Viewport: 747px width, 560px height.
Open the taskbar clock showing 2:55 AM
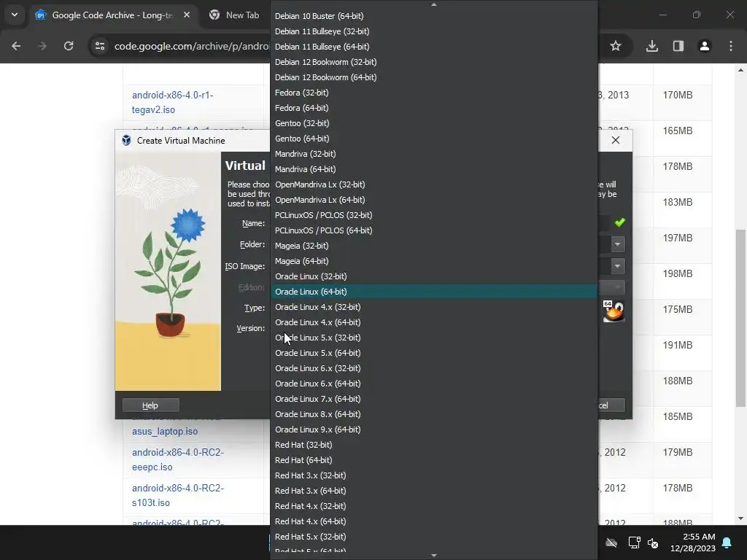tap(693, 542)
